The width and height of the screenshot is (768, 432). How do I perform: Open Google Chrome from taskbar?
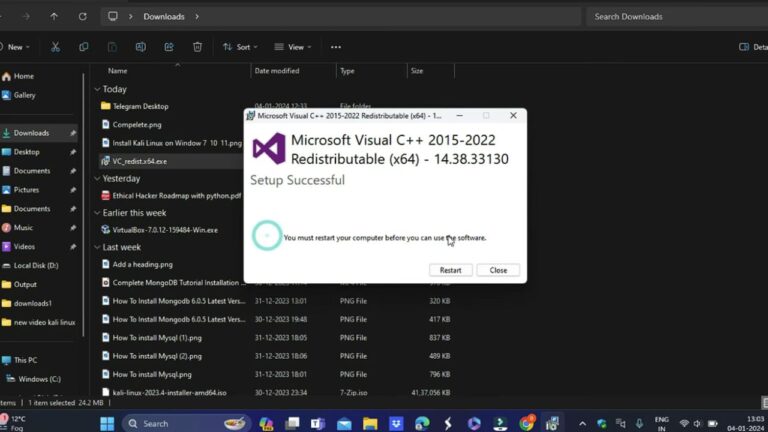[x=527, y=423]
